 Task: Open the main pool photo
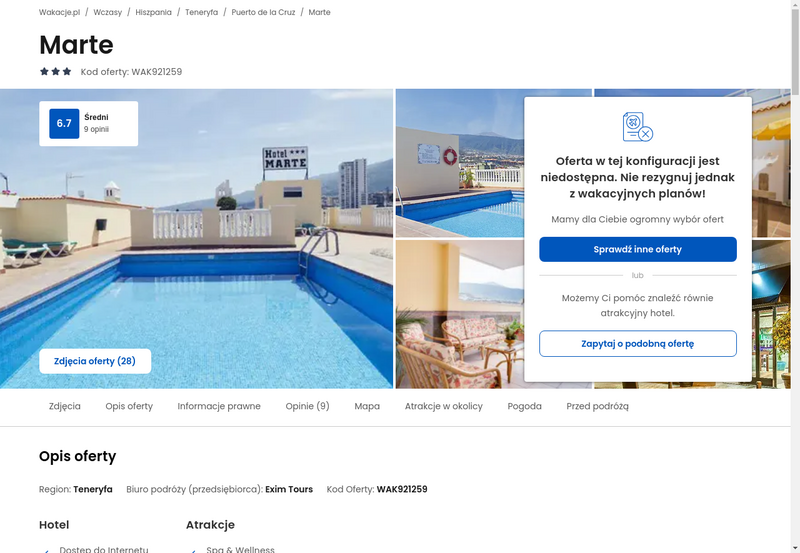pos(196,239)
